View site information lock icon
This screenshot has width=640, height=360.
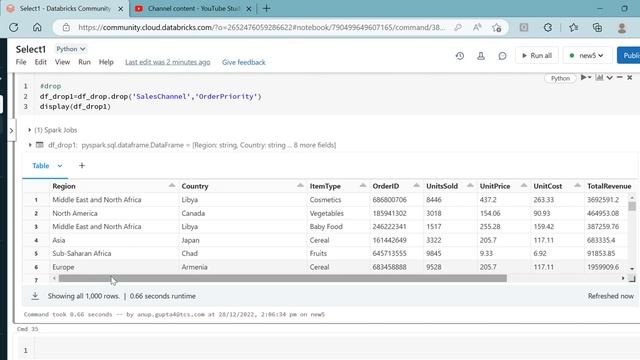click(66, 27)
